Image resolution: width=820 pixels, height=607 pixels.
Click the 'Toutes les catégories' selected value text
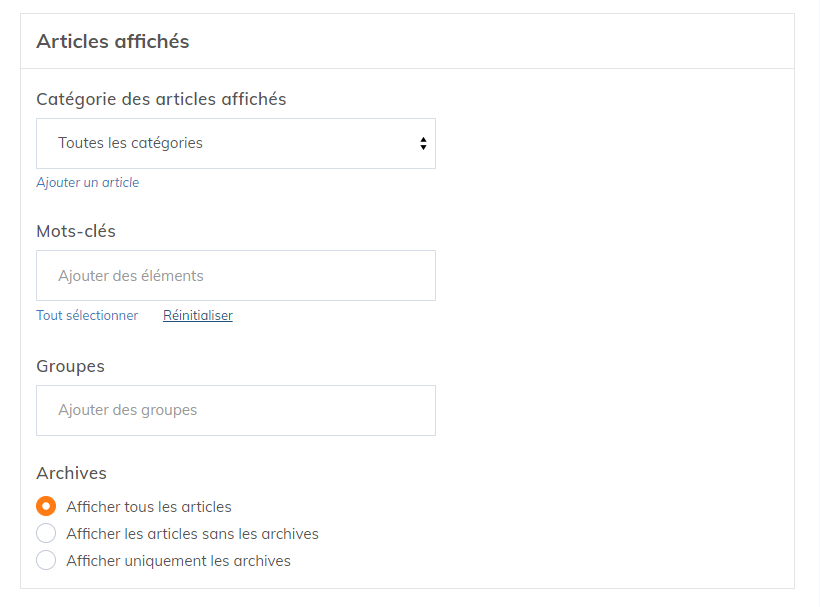[130, 143]
